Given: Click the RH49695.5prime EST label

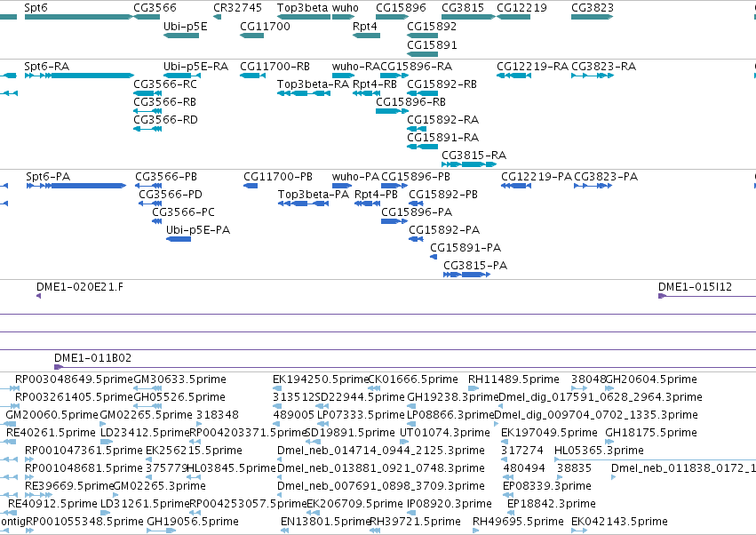Looking at the screenshot, I should [x=518, y=522].
